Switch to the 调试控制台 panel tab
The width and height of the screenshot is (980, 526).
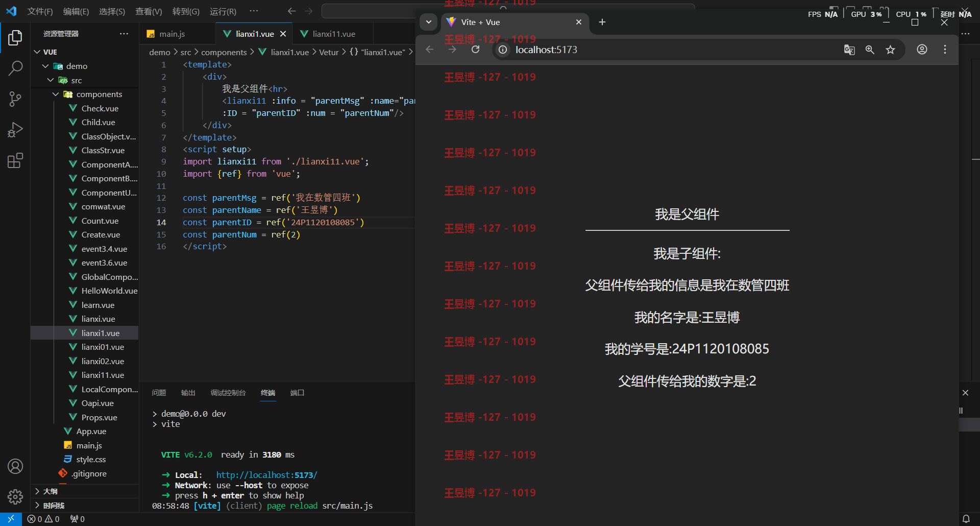click(x=228, y=393)
